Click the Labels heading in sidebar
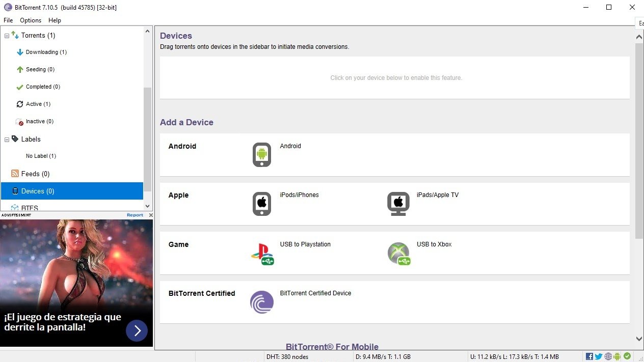This screenshot has height=362, width=644. point(31,139)
